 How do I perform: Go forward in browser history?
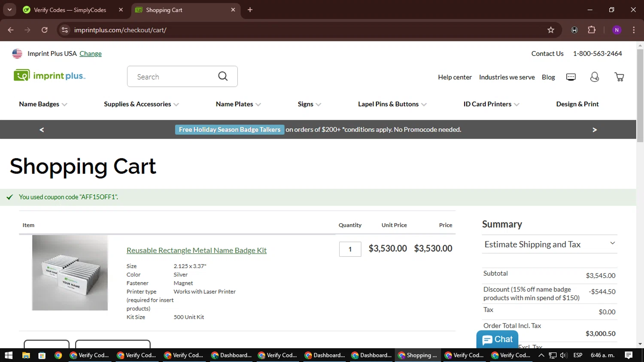pos(27,30)
